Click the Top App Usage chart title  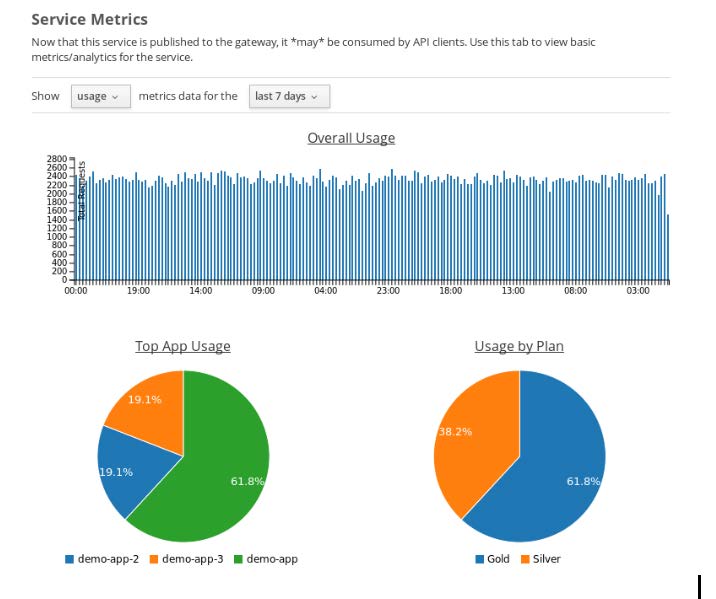[x=183, y=346]
